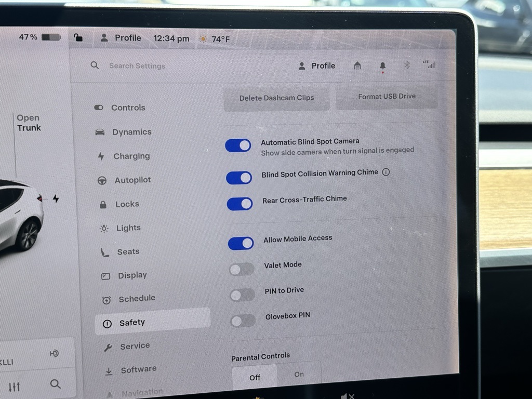Go to Schedule settings
532x399 pixels.
(129, 299)
